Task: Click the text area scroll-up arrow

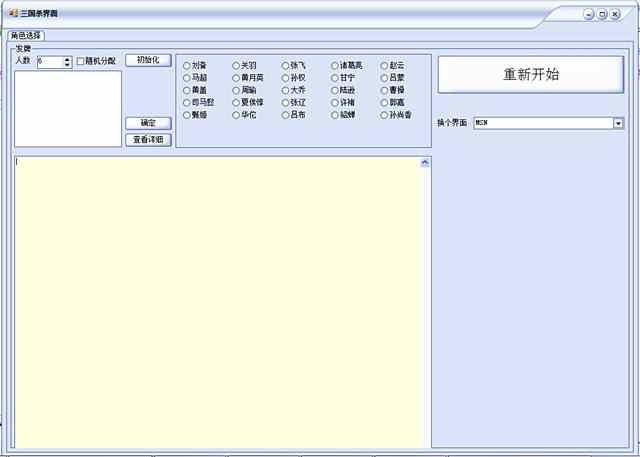Action: click(x=425, y=162)
